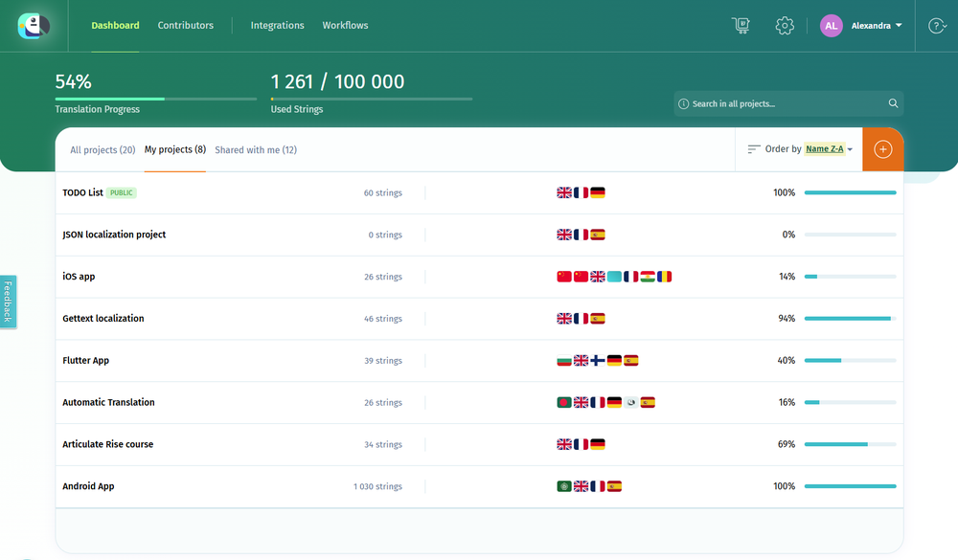Click the iOS app 14% progress bar
Image resolution: width=958 pixels, height=560 pixels.
pyautogui.click(x=850, y=277)
